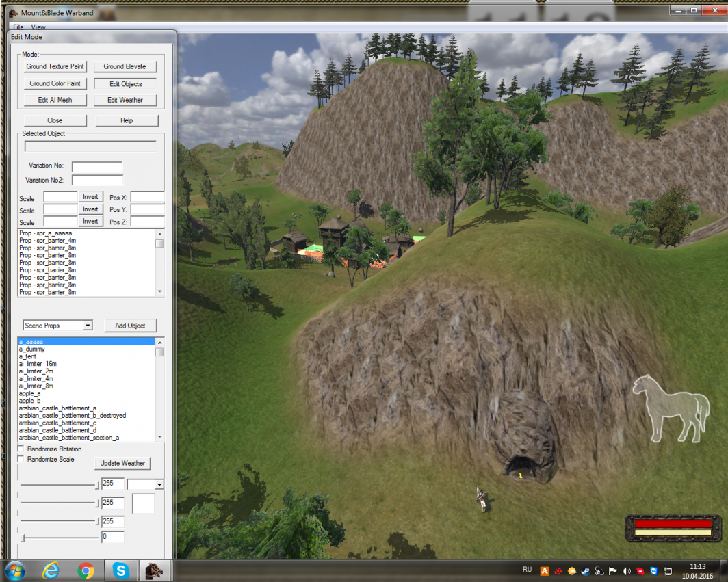Open the empty dropdown beside the 255 field
The height and width of the screenshot is (582, 728).
click(x=159, y=484)
